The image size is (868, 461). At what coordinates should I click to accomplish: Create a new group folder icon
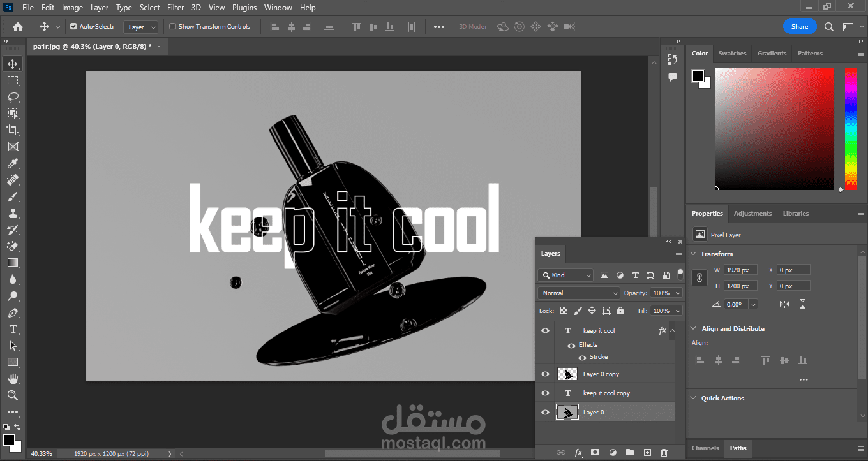coord(630,453)
